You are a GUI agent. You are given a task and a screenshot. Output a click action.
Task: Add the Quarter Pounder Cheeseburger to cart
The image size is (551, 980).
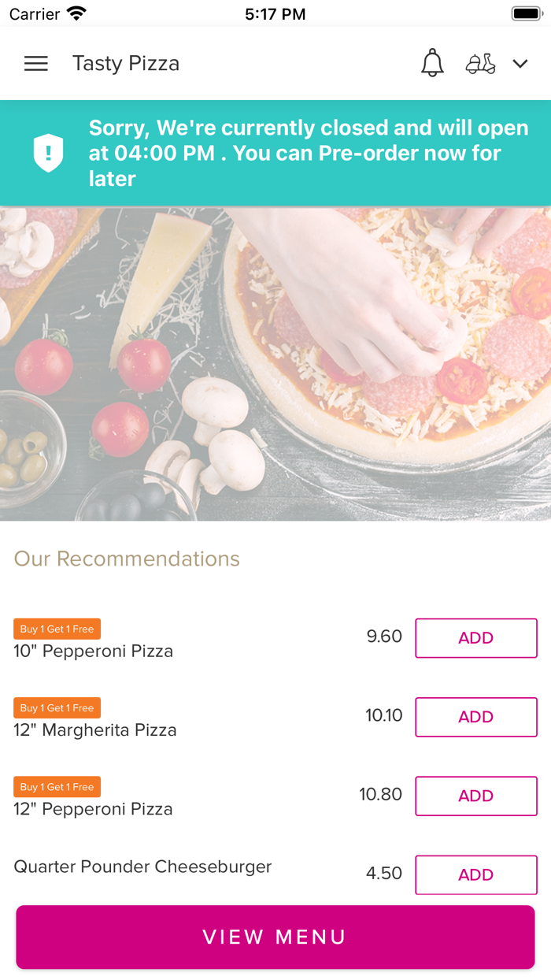point(475,874)
